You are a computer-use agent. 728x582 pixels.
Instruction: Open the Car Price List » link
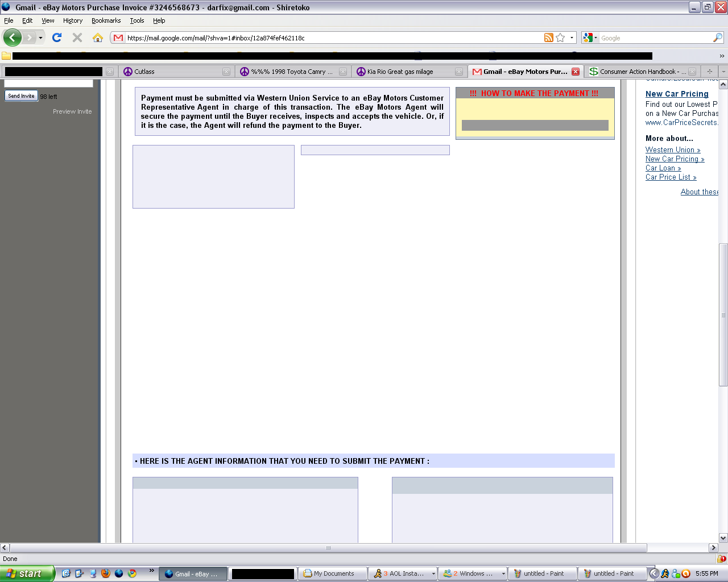point(671,177)
